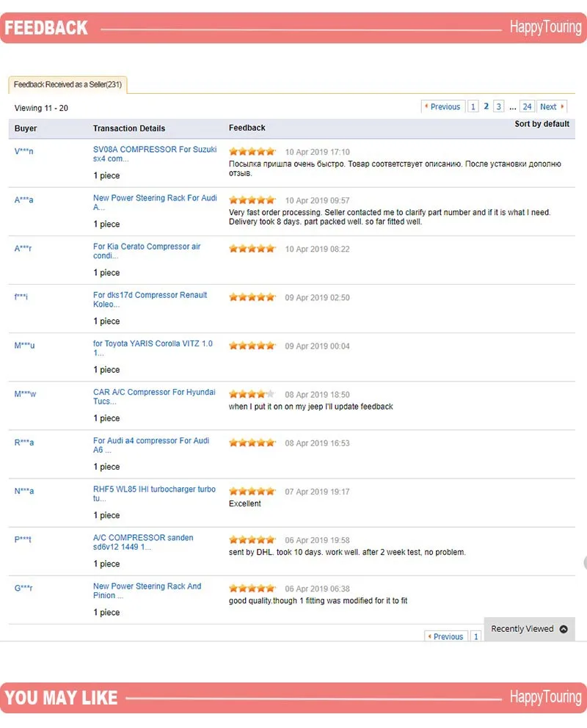
Task: Open page 1 at top pagination
Action: tap(473, 107)
